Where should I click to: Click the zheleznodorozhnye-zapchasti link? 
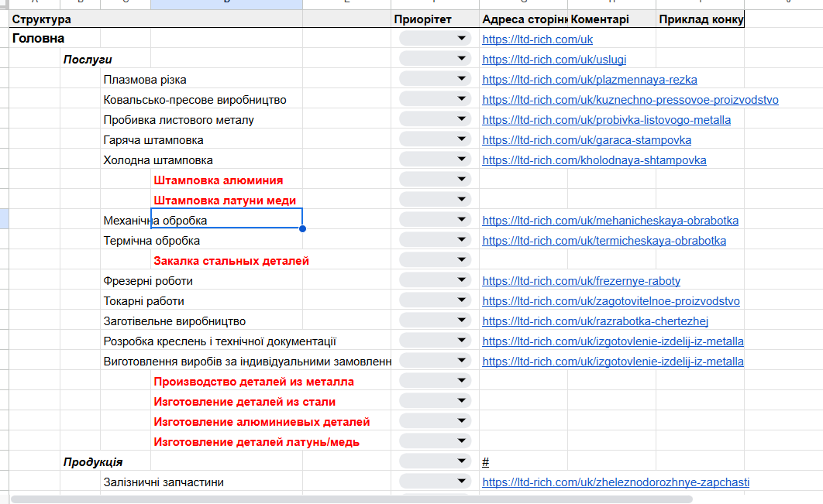coord(615,482)
